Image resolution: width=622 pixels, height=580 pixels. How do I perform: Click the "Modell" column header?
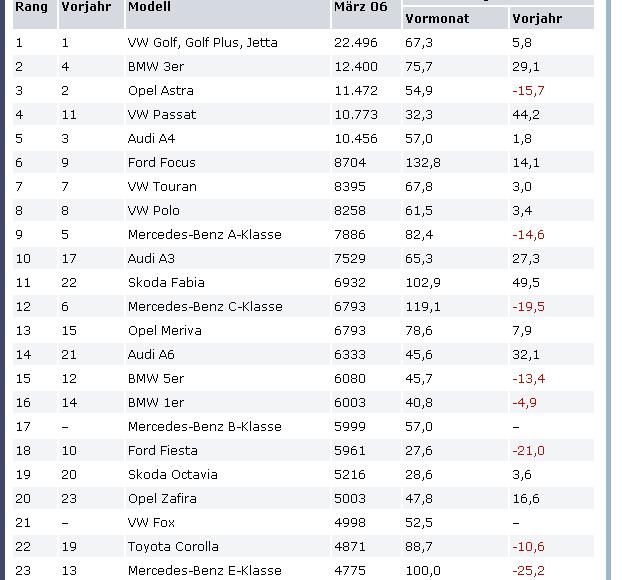(x=149, y=7)
